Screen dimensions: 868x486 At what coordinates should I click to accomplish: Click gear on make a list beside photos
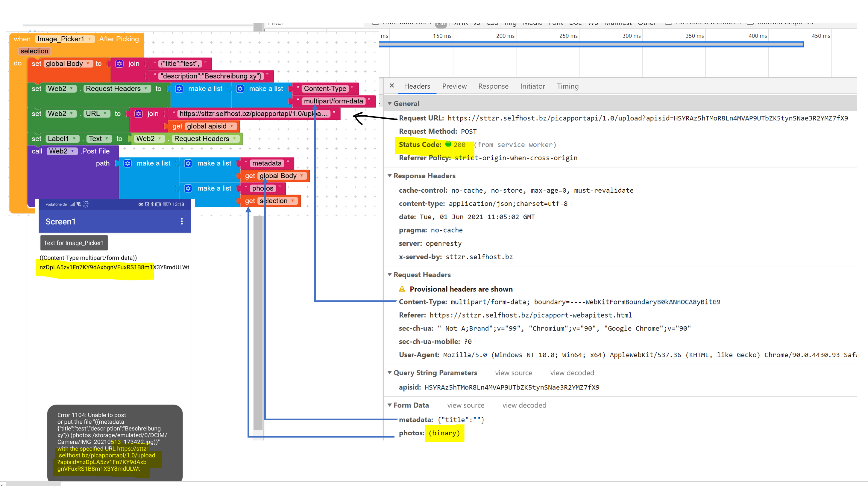click(188, 188)
